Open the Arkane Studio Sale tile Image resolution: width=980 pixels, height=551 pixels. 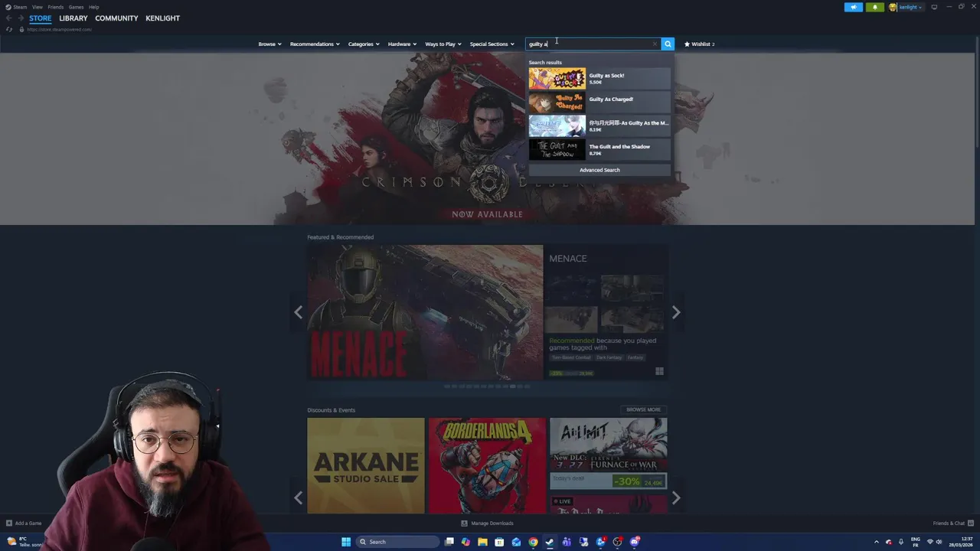tap(366, 465)
